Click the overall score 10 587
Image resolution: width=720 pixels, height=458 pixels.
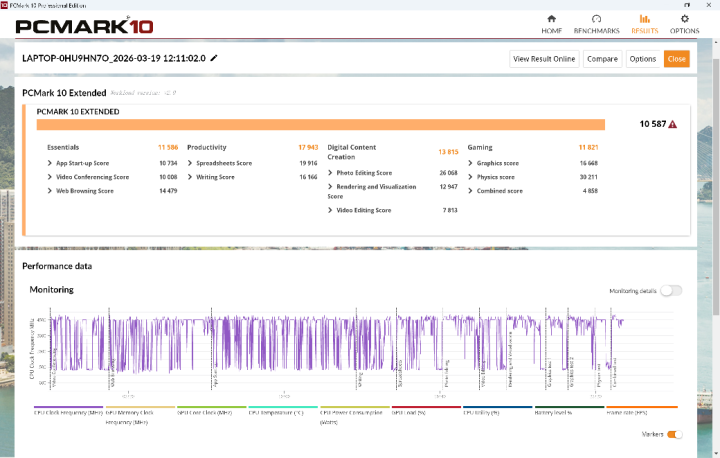(652, 124)
